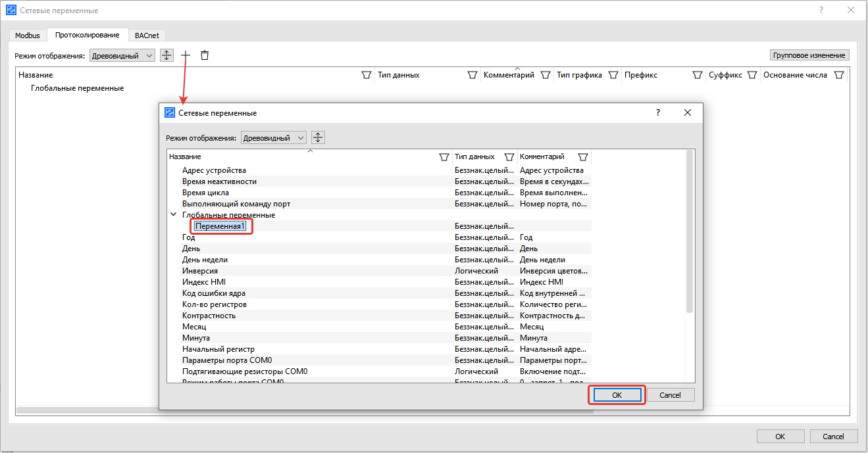Viewport: 868px width, 453px height.
Task: Click the expand/collapse all icon in the main window
Action: (x=167, y=55)
